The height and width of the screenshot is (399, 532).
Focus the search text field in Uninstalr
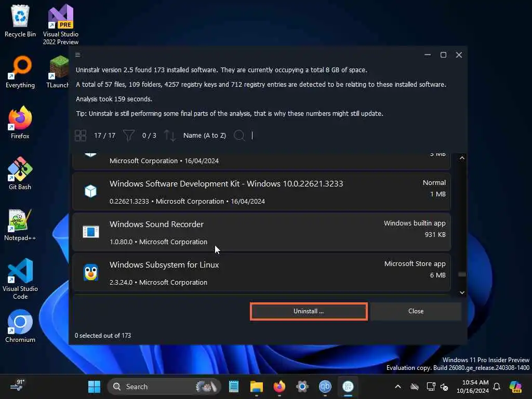[x=350, y=136]
